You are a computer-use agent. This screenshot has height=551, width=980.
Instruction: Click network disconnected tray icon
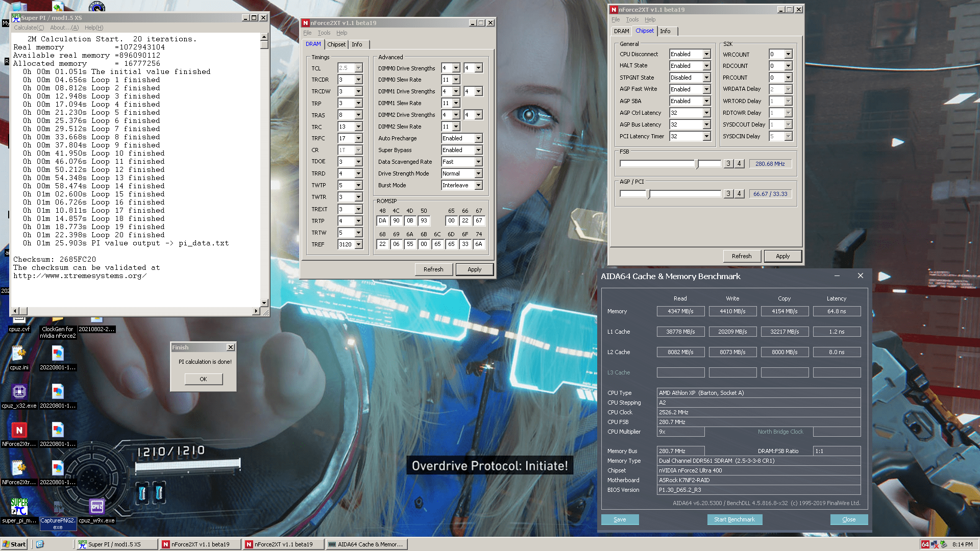(x=934, y=544)
